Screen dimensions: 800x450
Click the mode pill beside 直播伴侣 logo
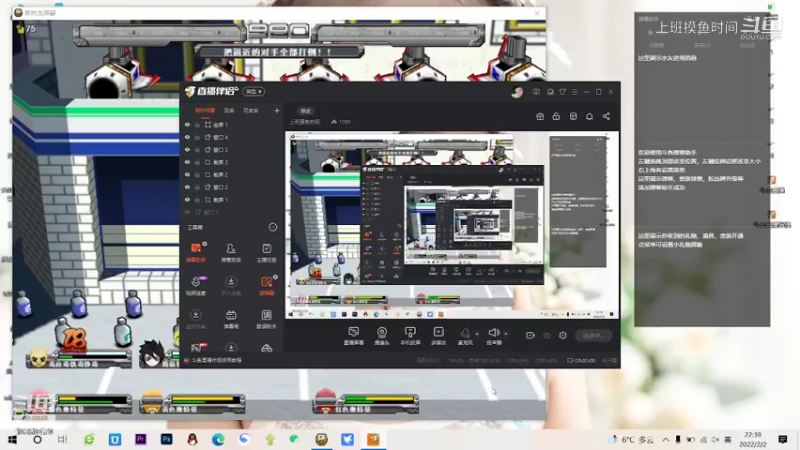click(x=254, y=91)
